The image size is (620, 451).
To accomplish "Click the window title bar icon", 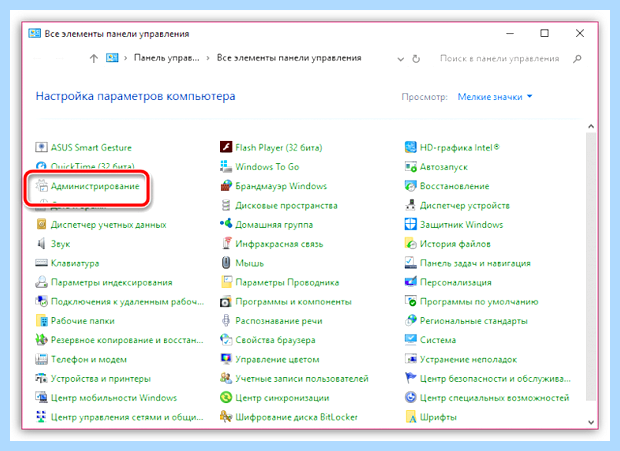I will click(x=35, y=33).
